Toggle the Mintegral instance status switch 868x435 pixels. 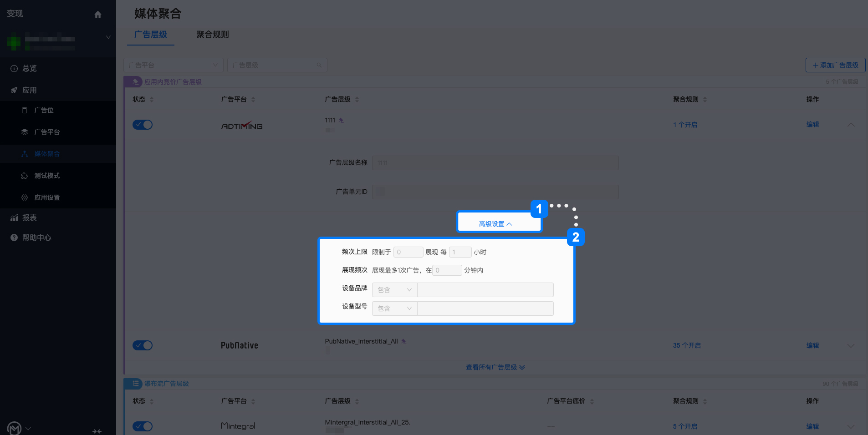point(143,426)
